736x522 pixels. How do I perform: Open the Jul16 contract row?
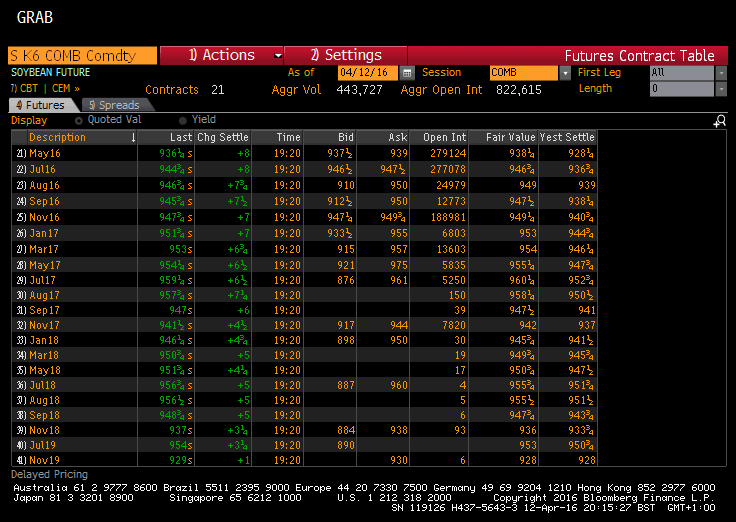304,169
